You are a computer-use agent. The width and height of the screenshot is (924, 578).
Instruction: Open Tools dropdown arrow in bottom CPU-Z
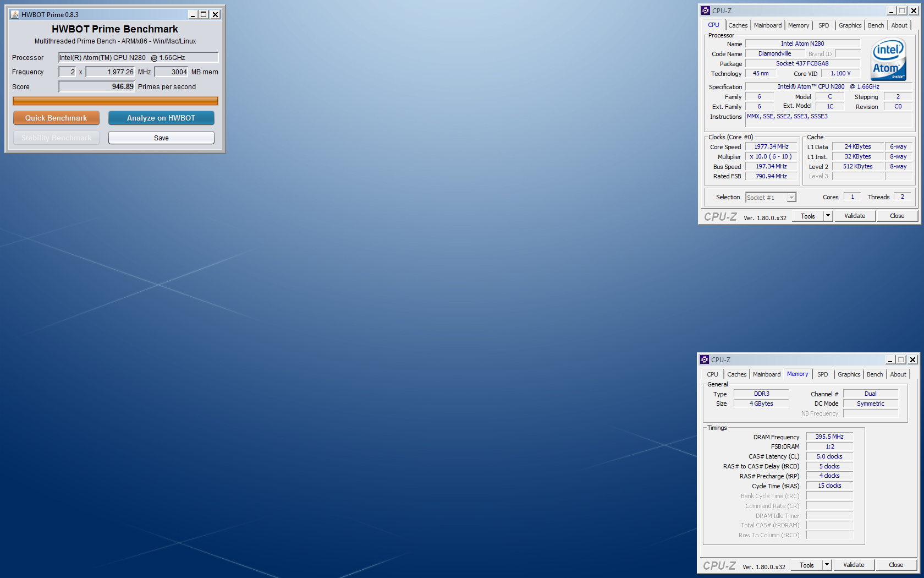point(827,565)
